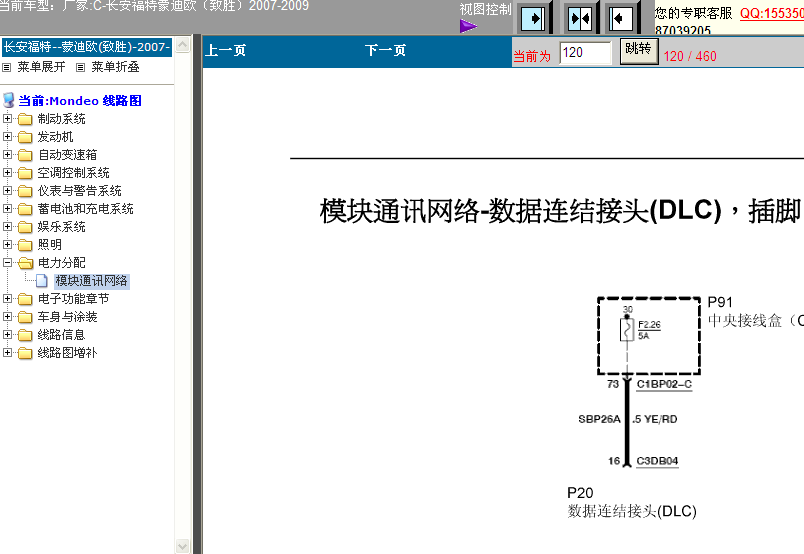The width and height of the screenshot is (804, 554).
Task: Click the 菜单展开 expand-all icon
Action: [x=7, y=67]
